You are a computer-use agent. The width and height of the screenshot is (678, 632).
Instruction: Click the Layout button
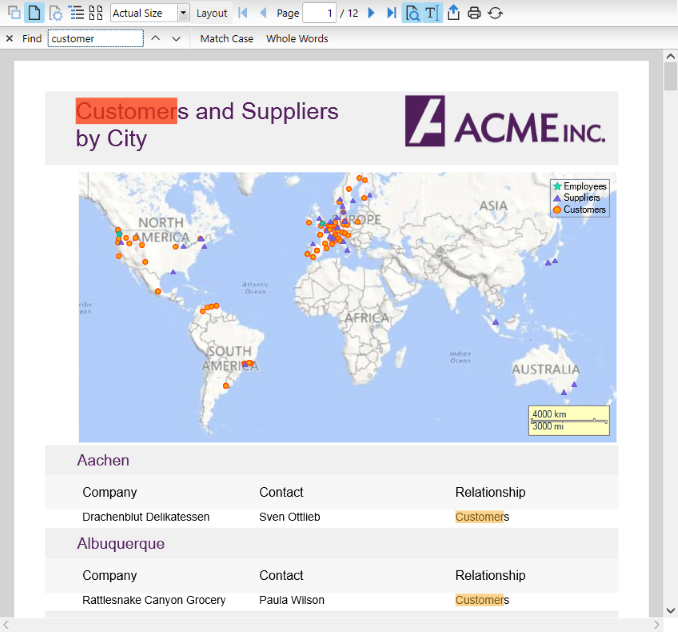pos(211,13)
